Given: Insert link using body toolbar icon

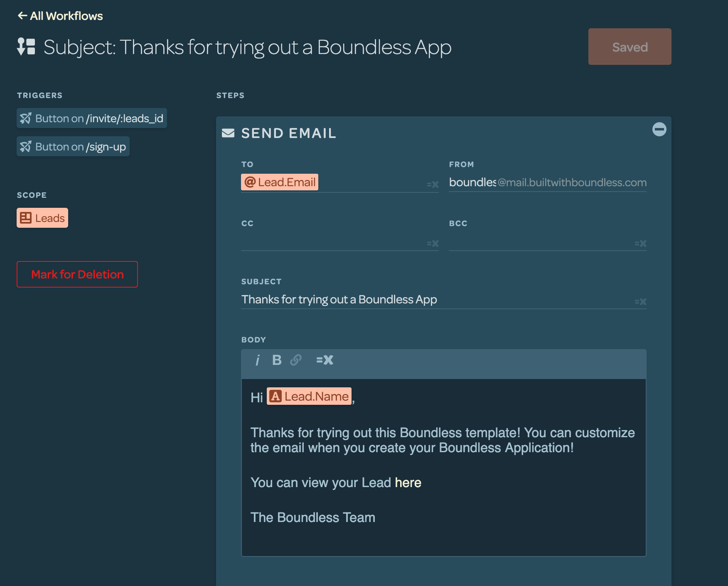Looking at the screenshot, I should pyautogui.click(x=296, y=360).
